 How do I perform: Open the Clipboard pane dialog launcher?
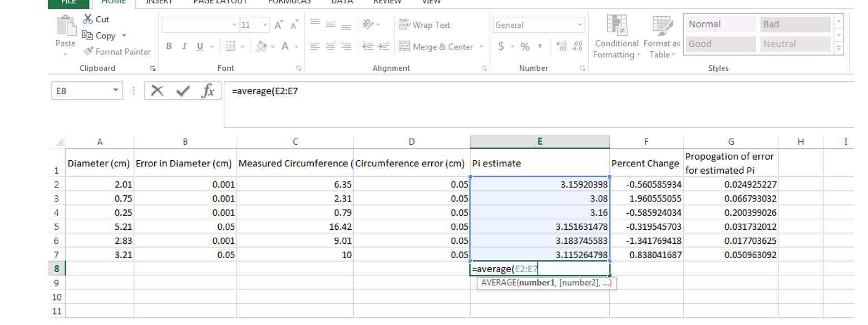point(152,68)
